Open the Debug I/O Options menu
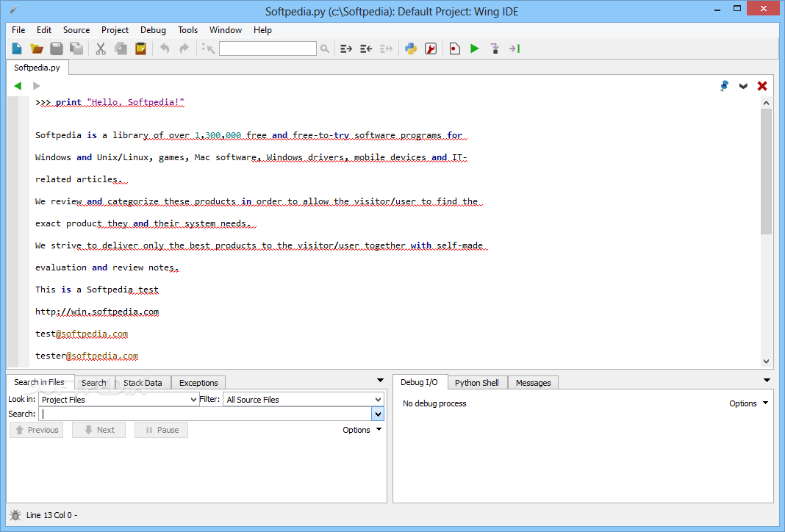This screenshot has width=785, height=532. tap(748, 403)
